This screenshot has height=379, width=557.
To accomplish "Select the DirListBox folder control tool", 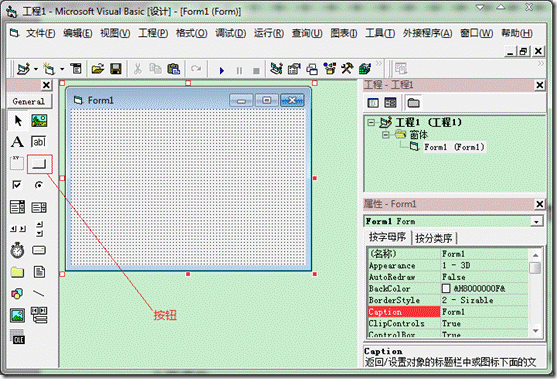I will click(17, 272).
